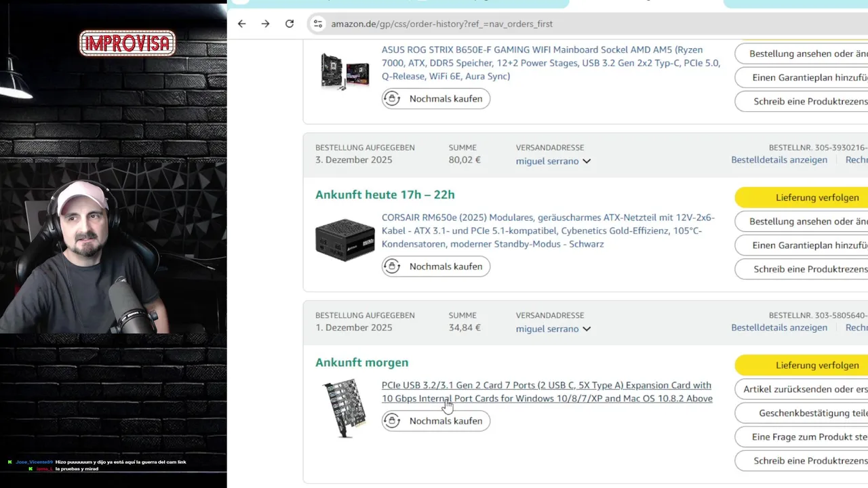Image resolution: width=868 pixels, height=488 pixels.
Task: Open site information icon in address bar
Action: pyautogui.click(x=317, y=24)
